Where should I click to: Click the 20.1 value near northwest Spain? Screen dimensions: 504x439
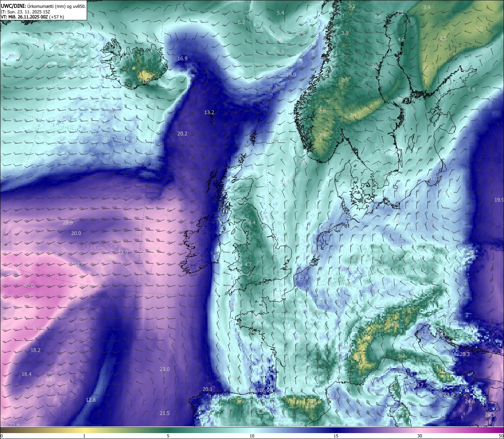tap(208, 389)
